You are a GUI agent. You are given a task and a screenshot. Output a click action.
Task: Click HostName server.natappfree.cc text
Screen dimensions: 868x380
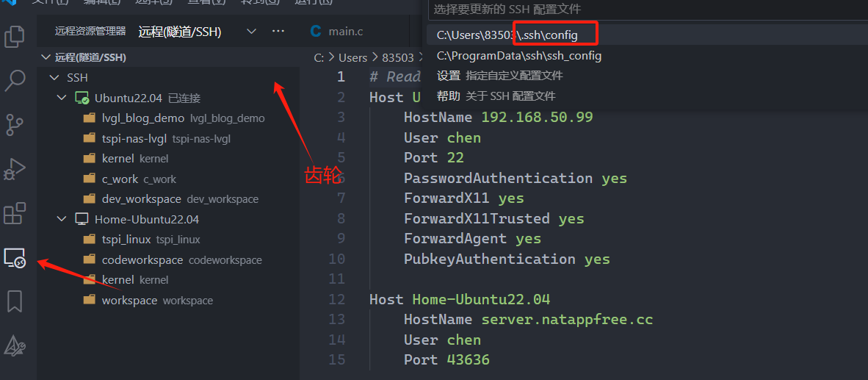[x=528, y=320]
